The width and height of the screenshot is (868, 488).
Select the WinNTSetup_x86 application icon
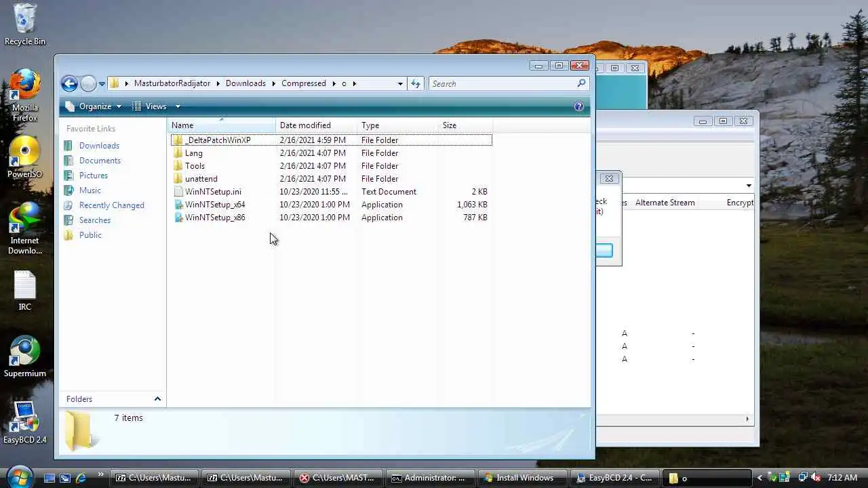tap(178, 218)
